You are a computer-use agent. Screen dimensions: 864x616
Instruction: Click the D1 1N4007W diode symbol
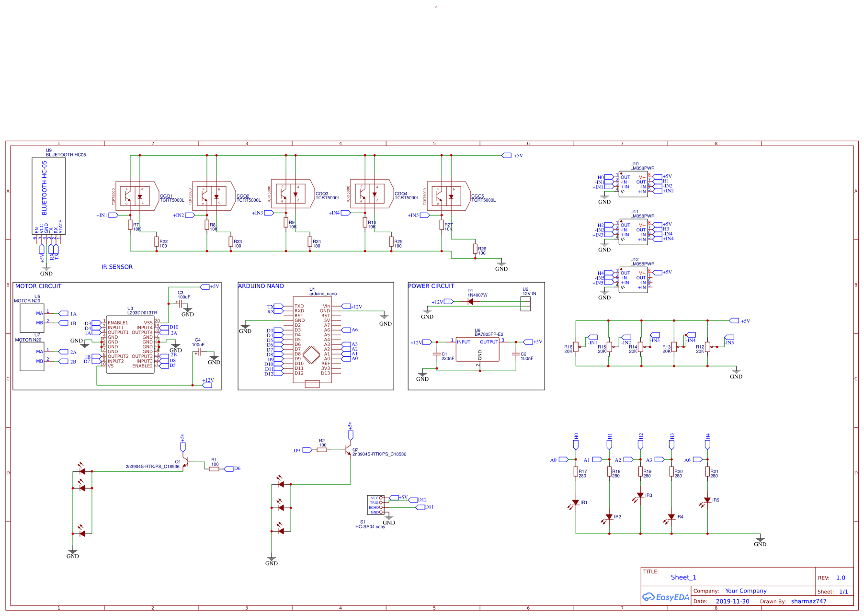(x=470, y=301)
